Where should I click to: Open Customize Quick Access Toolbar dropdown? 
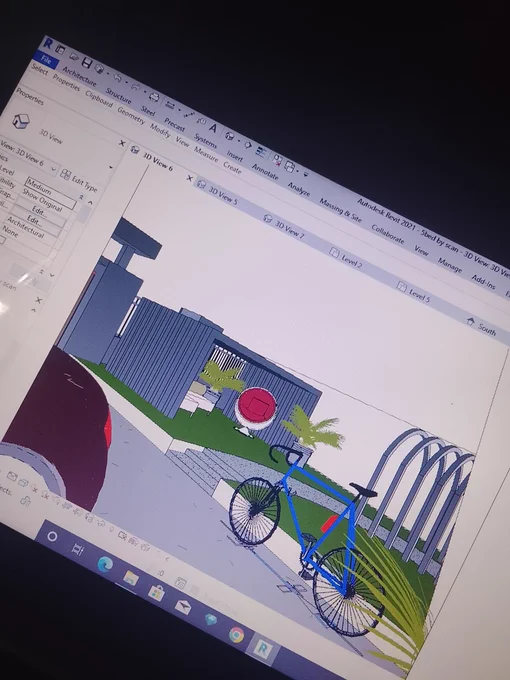(x=306, y=174)
